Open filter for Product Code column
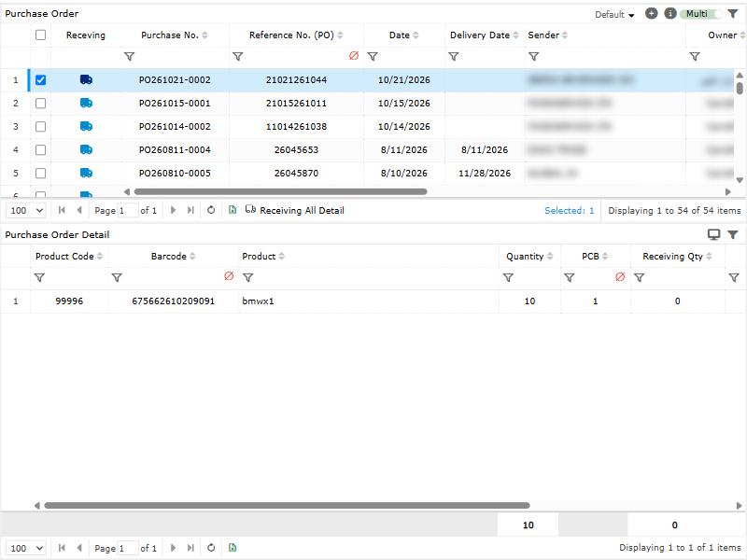This screenshot has width=747, height=560. click(39, 277)
